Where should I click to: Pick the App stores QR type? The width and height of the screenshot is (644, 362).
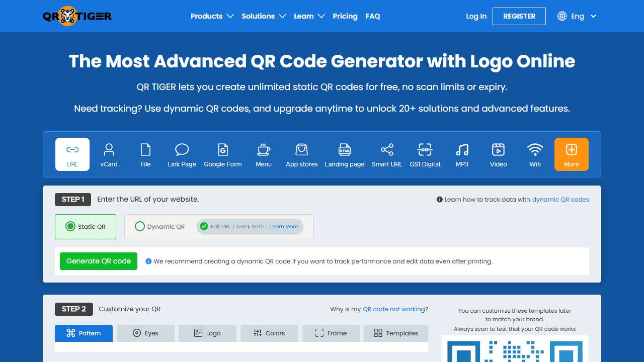point(301,154)
